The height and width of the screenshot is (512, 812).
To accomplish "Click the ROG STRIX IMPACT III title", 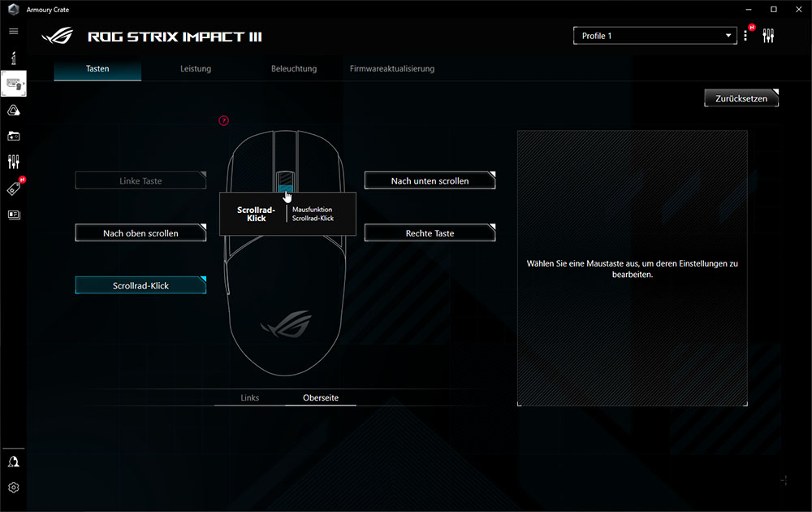I will [175, 37].
